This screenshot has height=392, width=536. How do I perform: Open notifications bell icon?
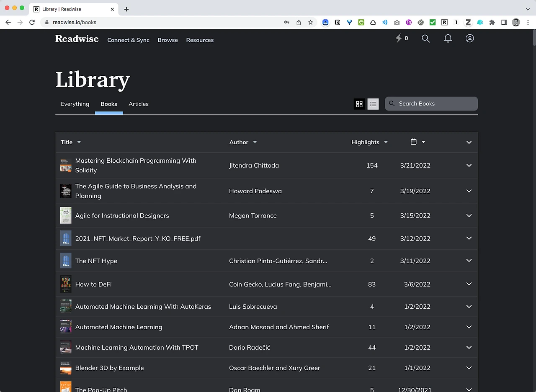(x=448, y=38)
